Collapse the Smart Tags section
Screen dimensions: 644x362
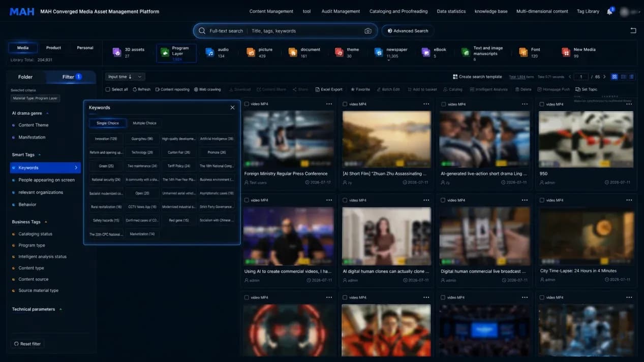point(40,155)
